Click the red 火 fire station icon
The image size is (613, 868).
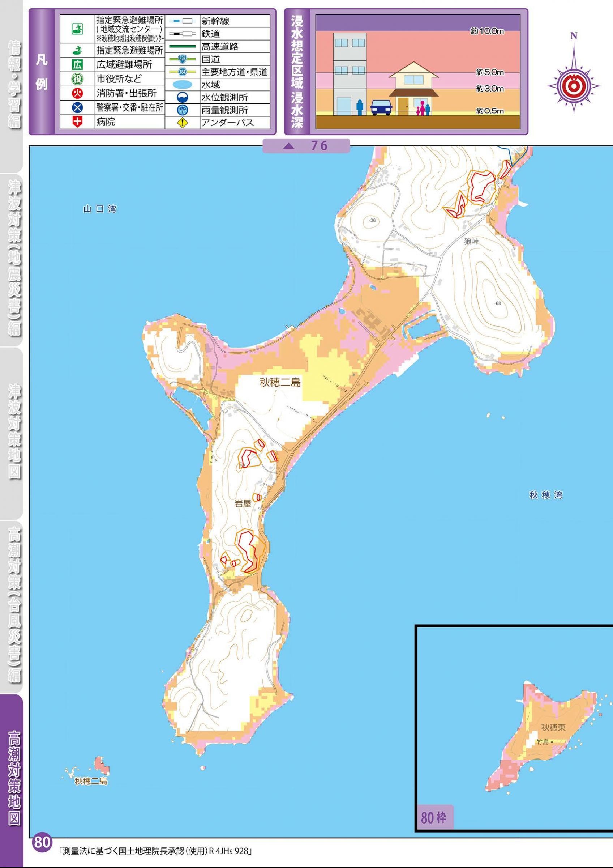coord(77,93)
